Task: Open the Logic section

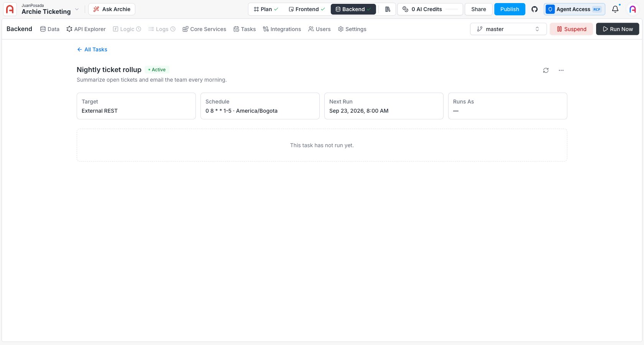Action: pyautogui.click(x=127, y=29)
